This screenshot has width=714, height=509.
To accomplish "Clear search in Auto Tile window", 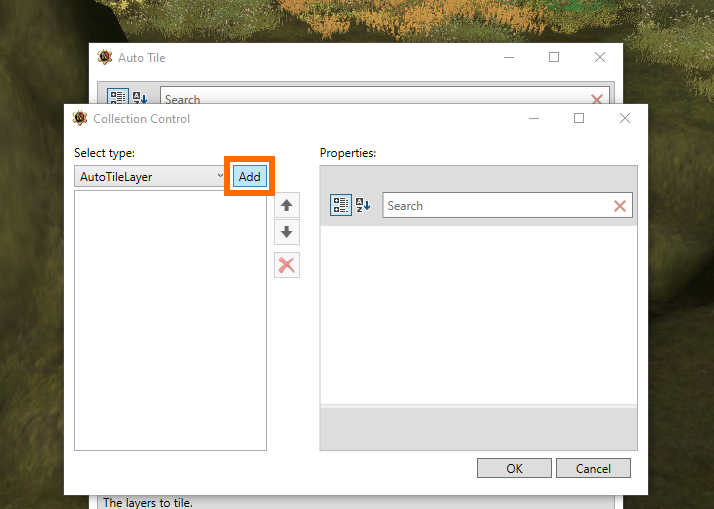I will click(597, 99).
